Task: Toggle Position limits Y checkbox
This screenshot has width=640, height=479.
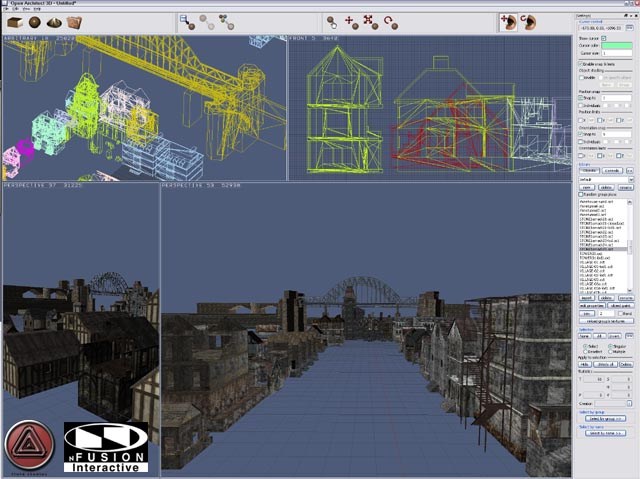Action: click(600, 120)
